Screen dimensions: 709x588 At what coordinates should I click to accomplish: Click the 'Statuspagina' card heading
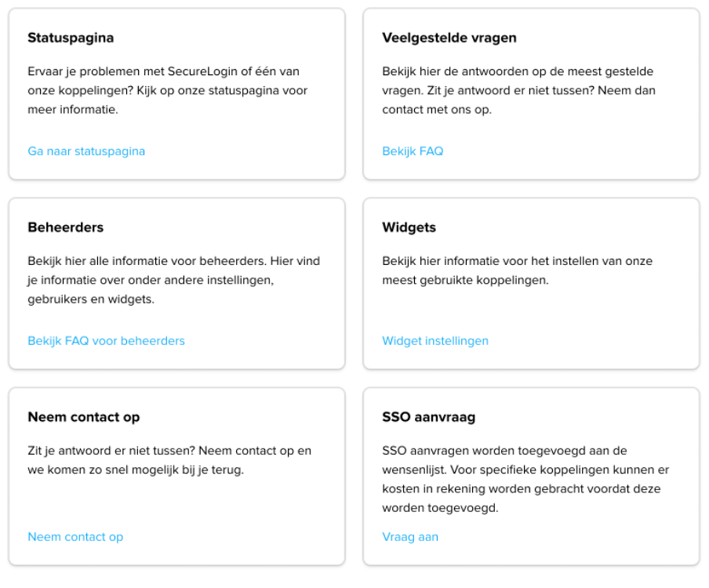pos(71,38)
